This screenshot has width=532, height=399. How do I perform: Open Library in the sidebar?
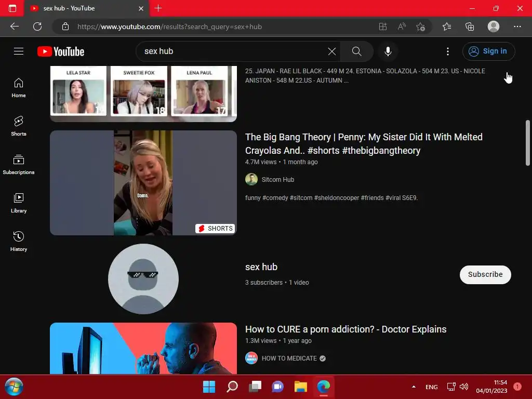[19, 203]
